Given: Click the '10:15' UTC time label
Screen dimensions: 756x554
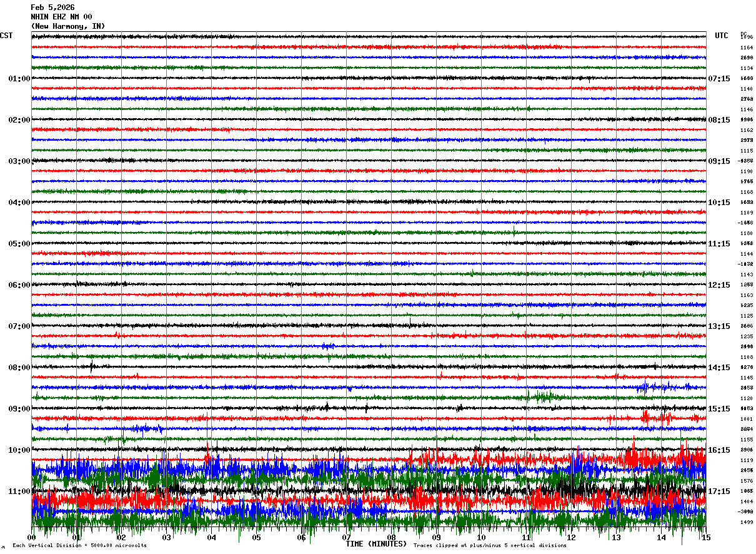Looking at the screenshot, I should point(719,203).
